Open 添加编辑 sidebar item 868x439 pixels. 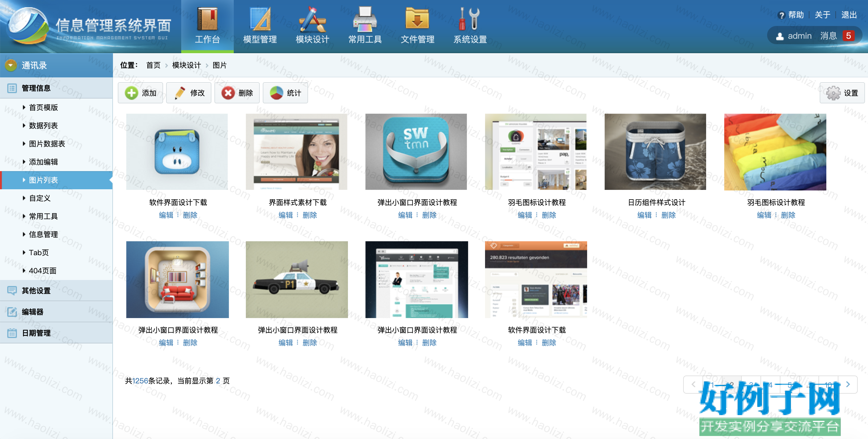[43, 162]
